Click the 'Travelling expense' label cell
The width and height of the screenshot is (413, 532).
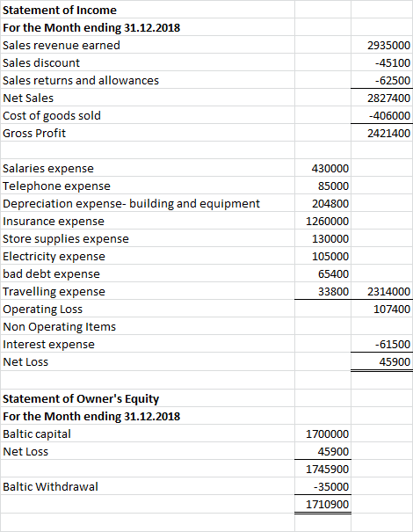click(148, 291)
